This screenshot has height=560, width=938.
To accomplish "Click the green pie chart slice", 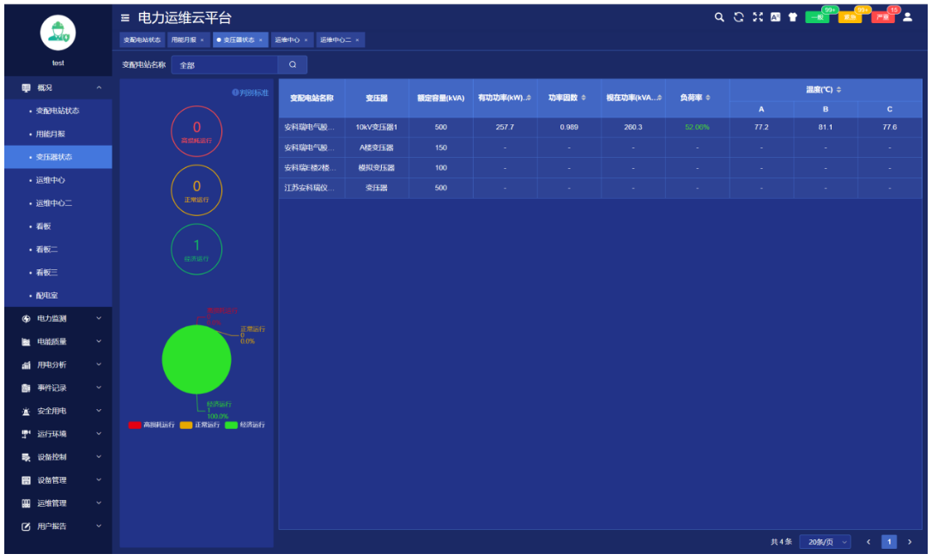I will [197, 360].
